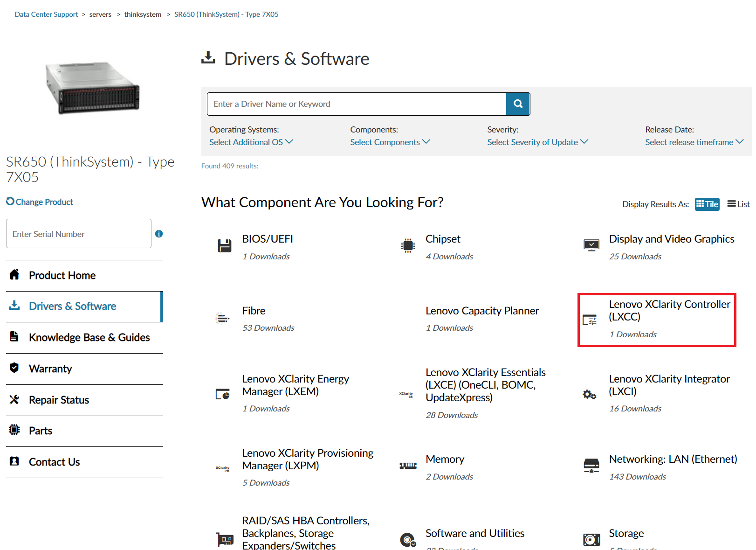The width and height of the screenshot is (756, 550).
Task: Click the Fibre component icon
Action: 223,319
